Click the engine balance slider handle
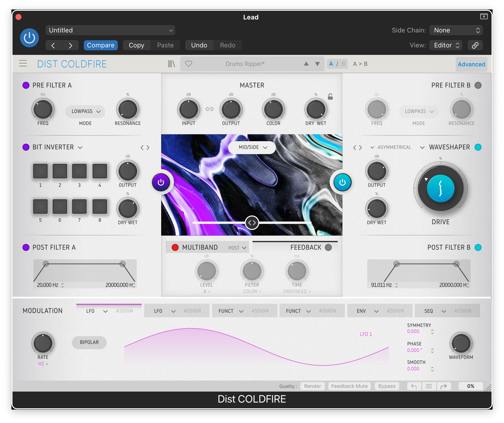Screen dimensions: 504x423 click(x=252, y=222)
